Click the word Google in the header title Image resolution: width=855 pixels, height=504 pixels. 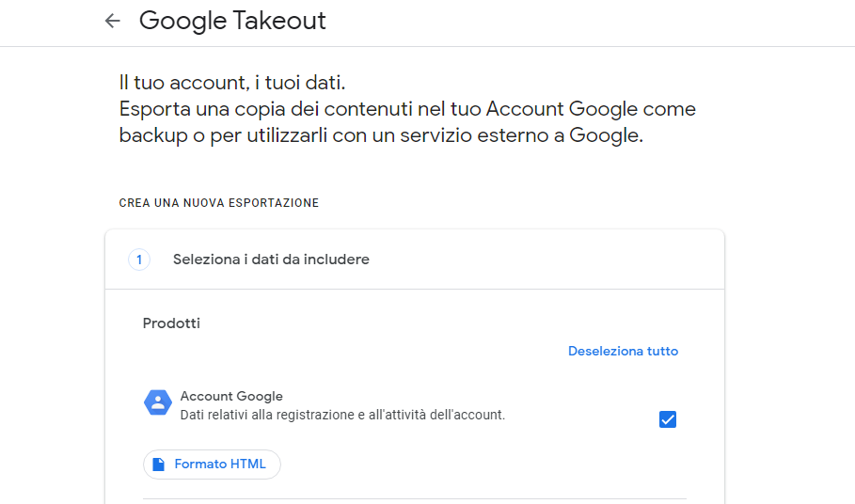[x=182, y=22]
